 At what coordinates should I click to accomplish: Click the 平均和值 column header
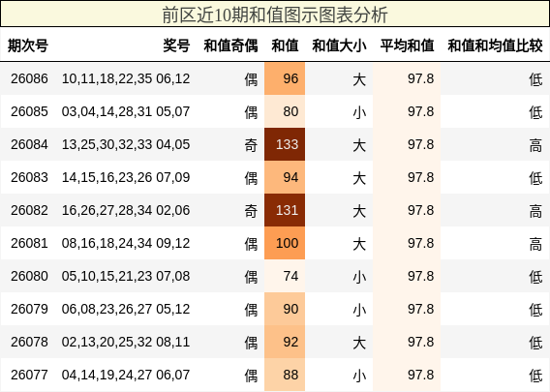(x=407, y=45)
